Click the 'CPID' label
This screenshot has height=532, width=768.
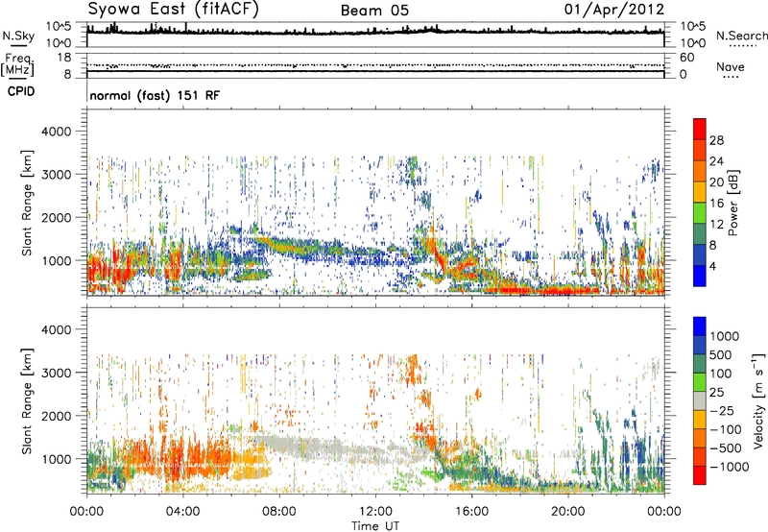point(21,91)
